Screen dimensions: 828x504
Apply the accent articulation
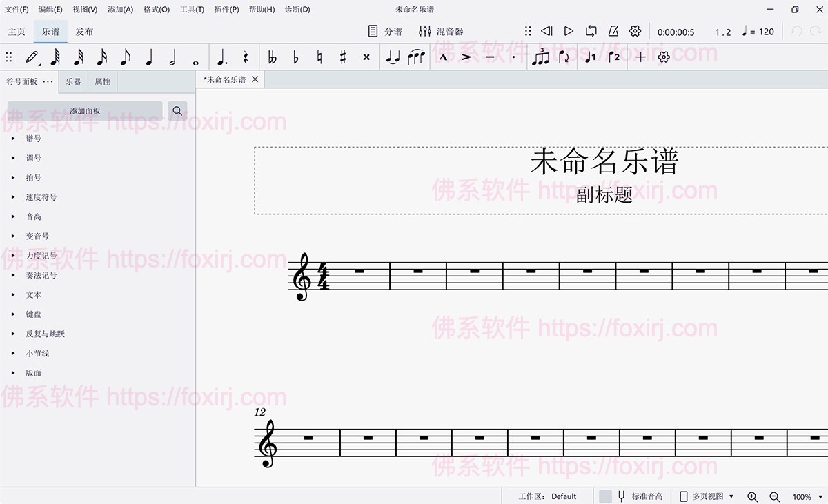tap(466, 57)
